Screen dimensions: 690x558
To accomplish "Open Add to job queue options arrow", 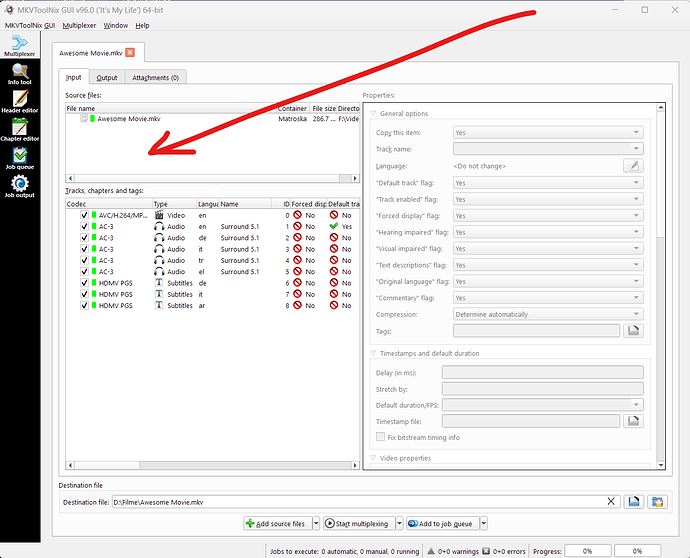I will click(483, 523).
